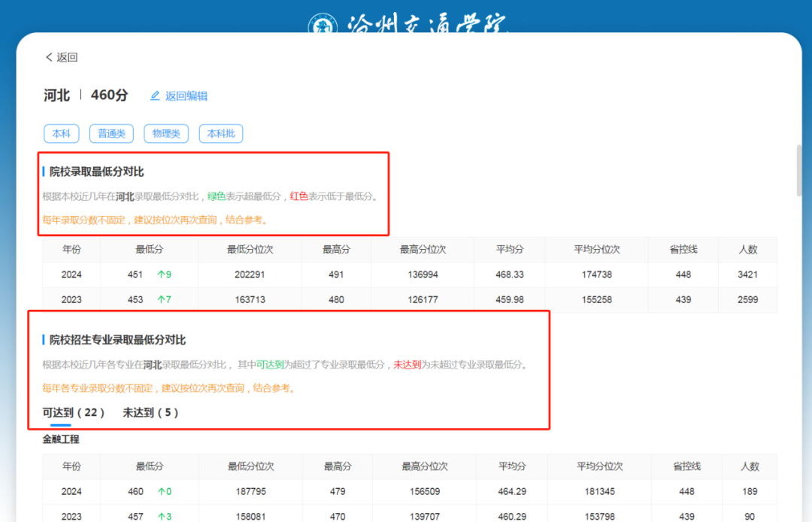Click the 最低分 column header
Viewport: 812px width, 522px height.
click(x=149, y=249)
